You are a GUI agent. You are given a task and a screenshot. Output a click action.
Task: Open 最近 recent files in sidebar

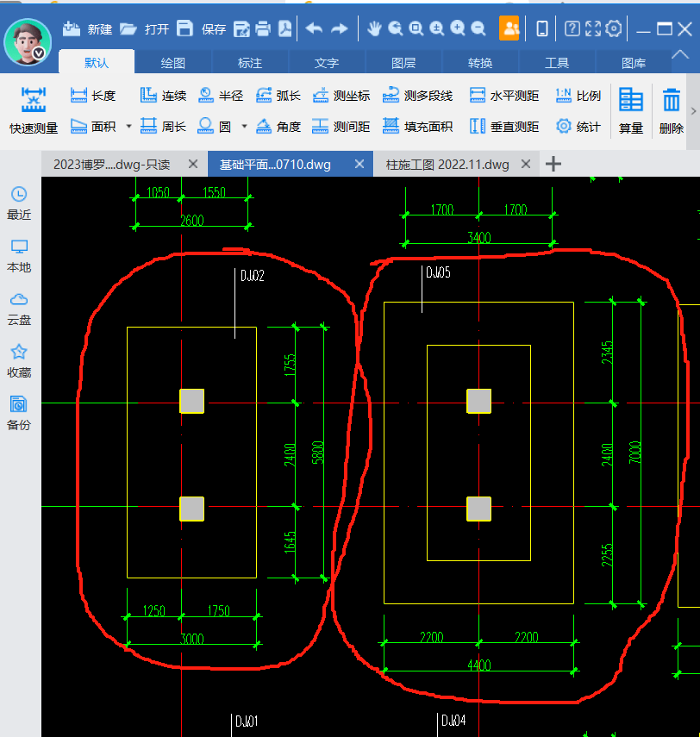point(19,203)
